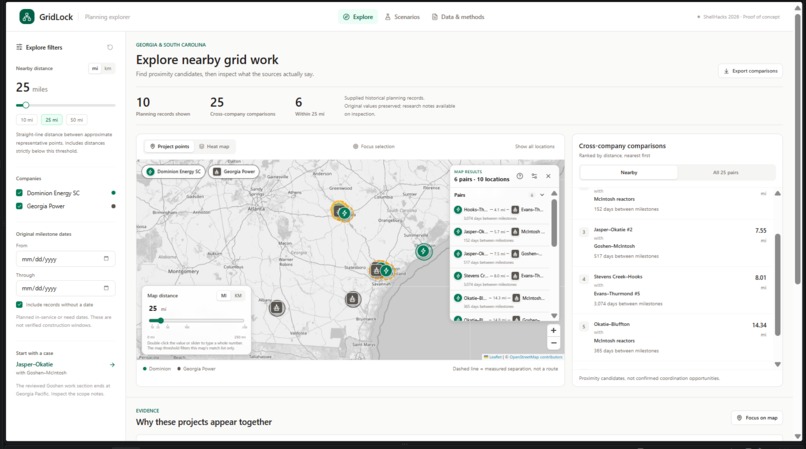806x449 pixels.
Task: Follow the Jasper-Okatie case arrow
Action: point(112,365)
